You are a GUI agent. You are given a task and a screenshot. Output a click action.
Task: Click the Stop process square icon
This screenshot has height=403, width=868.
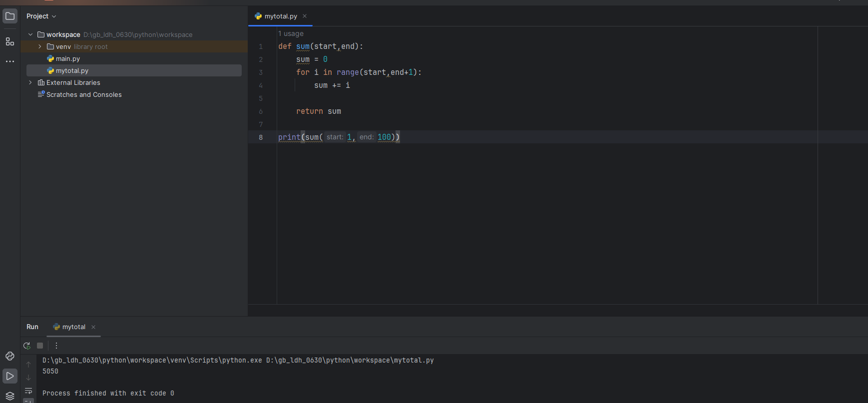click(40, 346)
